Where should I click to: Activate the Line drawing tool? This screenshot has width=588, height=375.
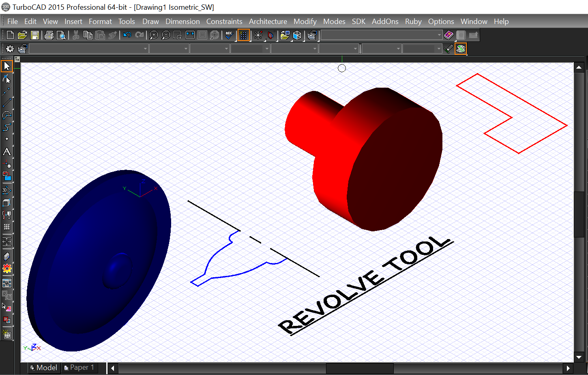click(x=6, y=102)
